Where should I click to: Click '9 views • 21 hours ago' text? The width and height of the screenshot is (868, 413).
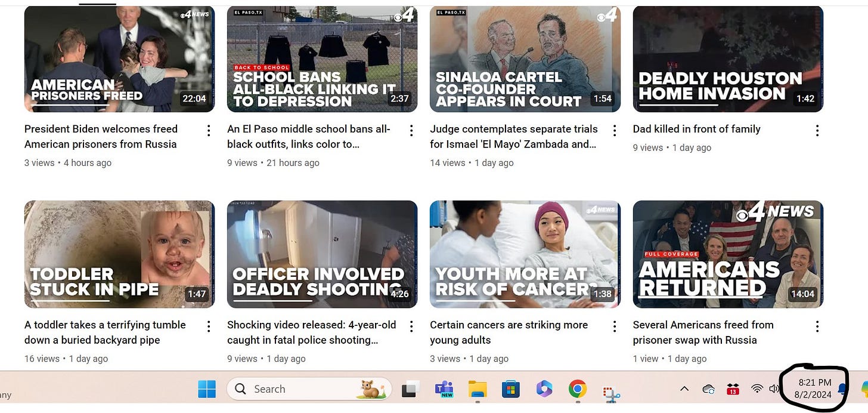point(273,163)
